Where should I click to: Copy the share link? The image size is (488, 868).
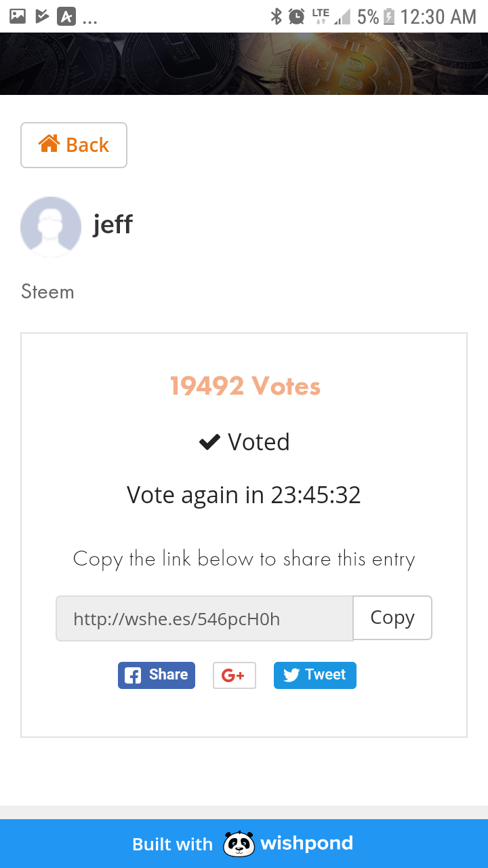pos(392,618)
